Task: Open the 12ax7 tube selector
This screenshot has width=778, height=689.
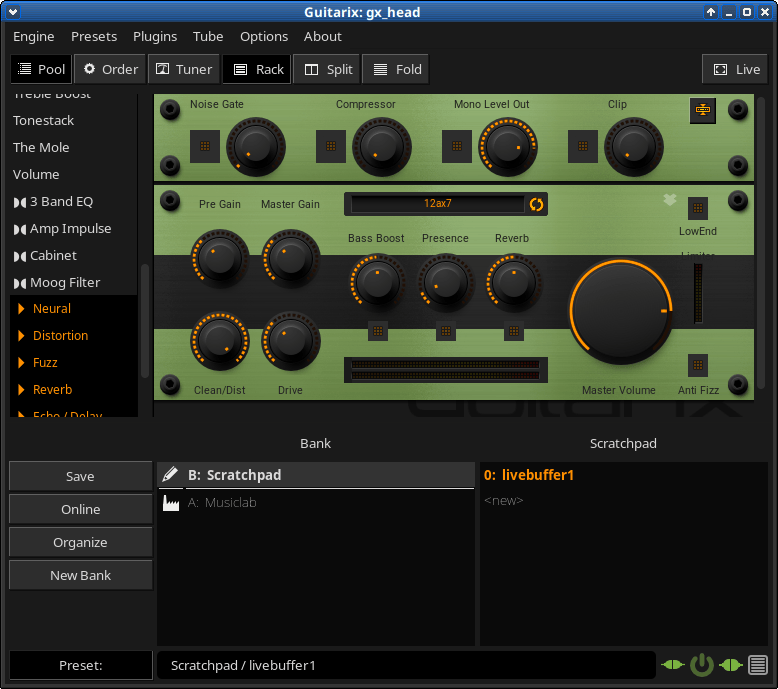Action: pyautogui.click(x=437, y=203)
